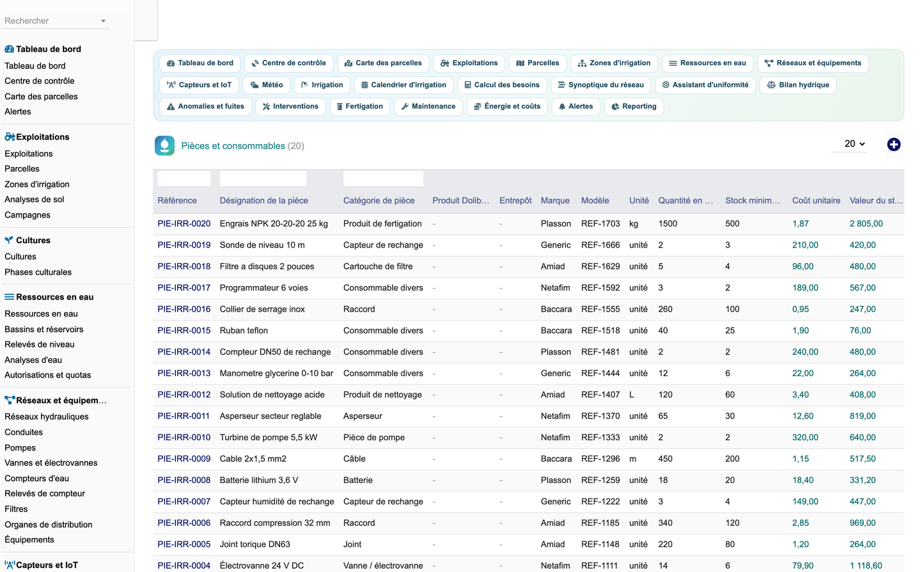Screen dimensions: 924x572
Task: Go to Pompes in the sidebar
Action: [x=20, y=448]
